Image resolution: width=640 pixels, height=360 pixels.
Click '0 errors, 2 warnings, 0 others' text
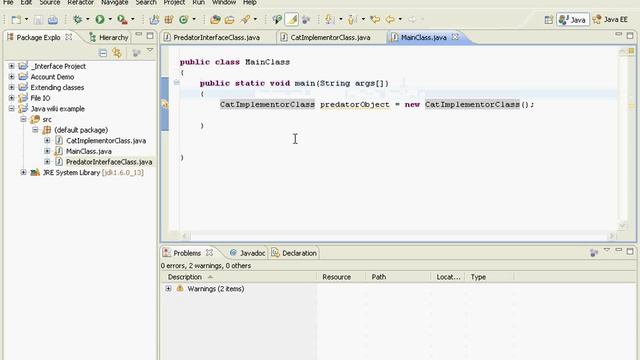coord(206,266)
